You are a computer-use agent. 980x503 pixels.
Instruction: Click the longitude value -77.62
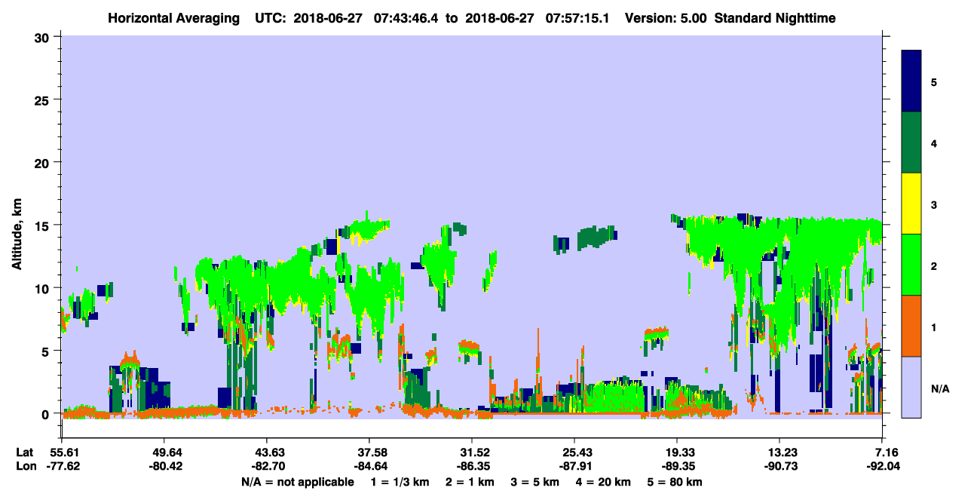(62, 466)
